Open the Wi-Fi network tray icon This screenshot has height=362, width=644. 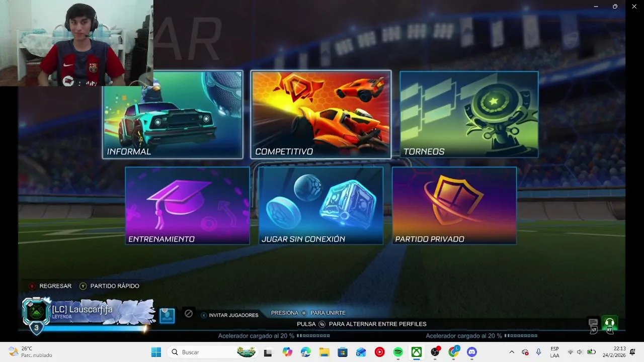571,352
